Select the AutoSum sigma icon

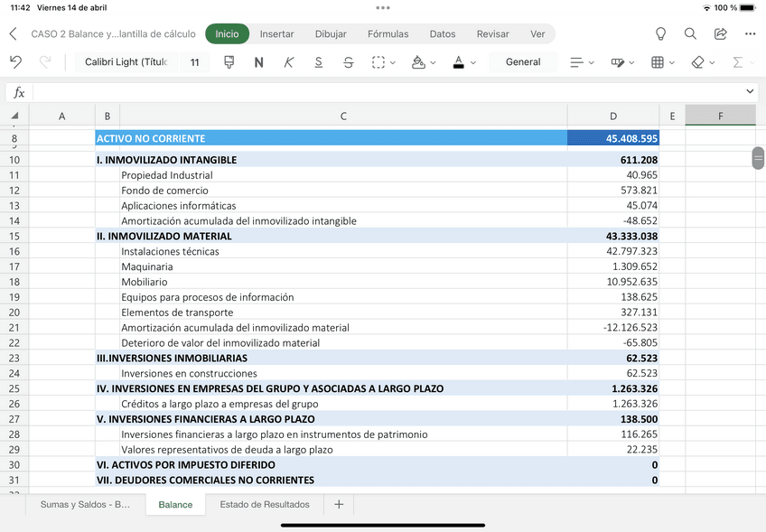coord(739,61)
